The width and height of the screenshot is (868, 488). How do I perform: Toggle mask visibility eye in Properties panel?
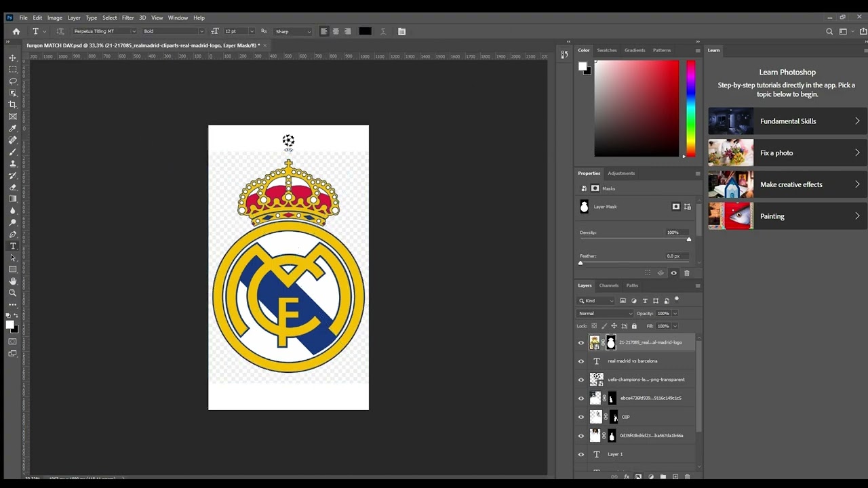[673, 273]
